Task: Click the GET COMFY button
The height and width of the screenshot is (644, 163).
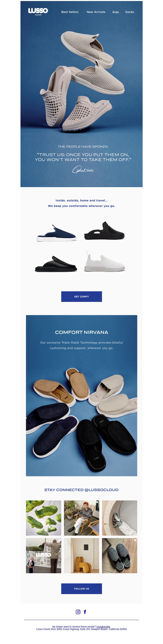Action: click(81, 296)
